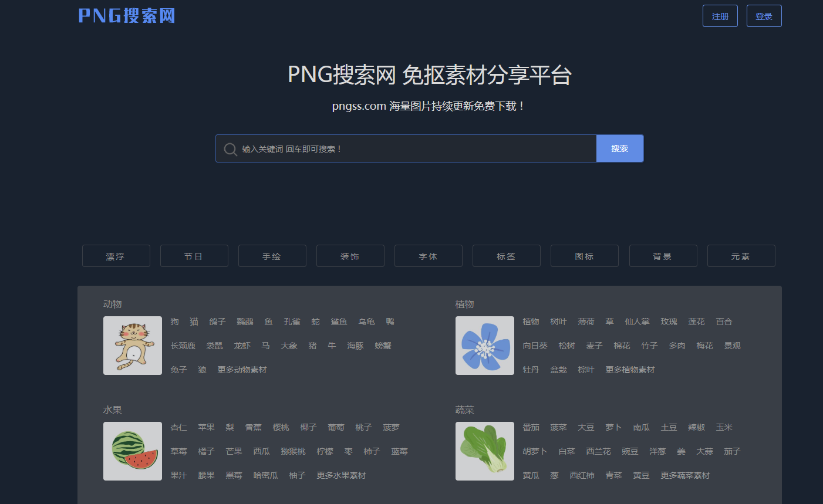Image resolution: width=823 pixels, height=504 pixels.
Task: Click the 注册 button
Action: tap(720, 16)
